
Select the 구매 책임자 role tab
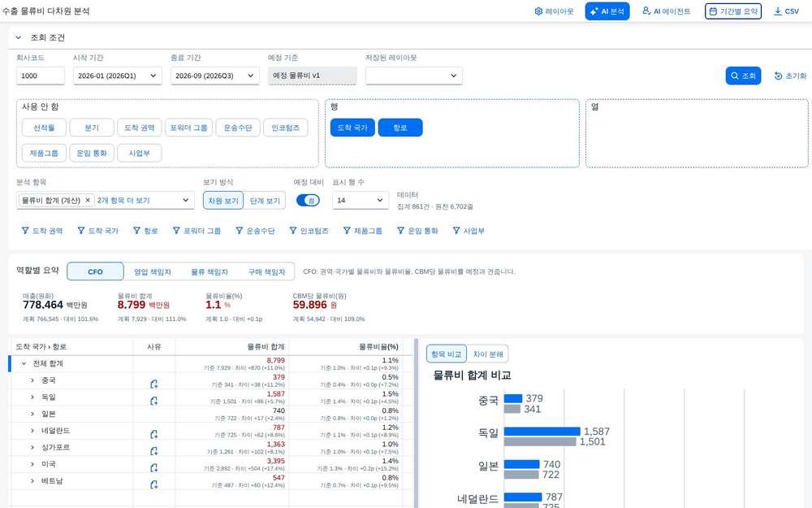[x=266, y=271]
